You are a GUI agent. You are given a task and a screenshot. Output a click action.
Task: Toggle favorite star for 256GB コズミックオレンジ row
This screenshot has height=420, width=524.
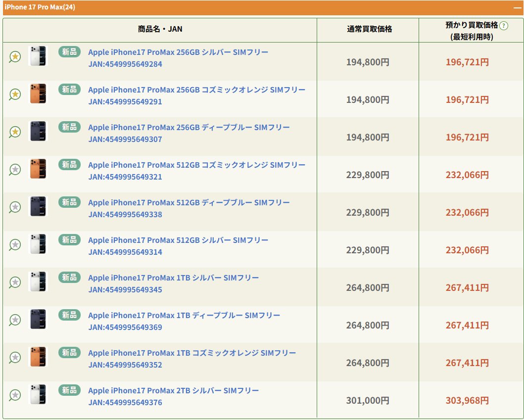click(x=15, y=94)
